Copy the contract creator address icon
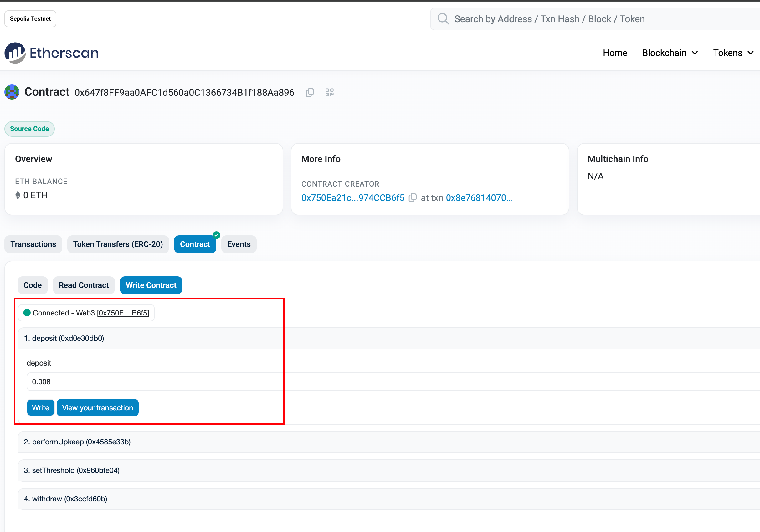 [413, 197]
